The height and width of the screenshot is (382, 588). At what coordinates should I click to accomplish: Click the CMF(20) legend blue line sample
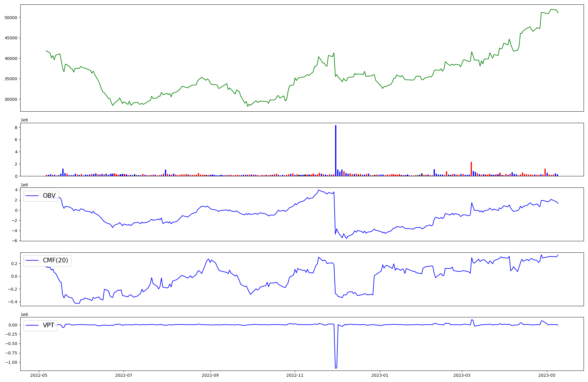(32, 260)
